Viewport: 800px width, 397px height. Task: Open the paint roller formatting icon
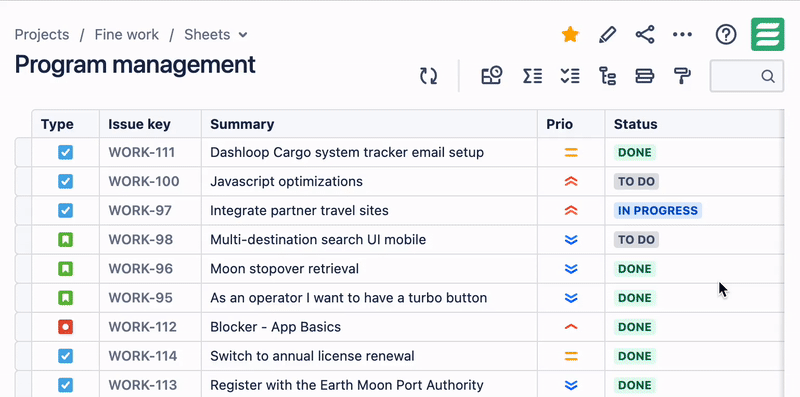pyautogui.click(x=682, y=76)
